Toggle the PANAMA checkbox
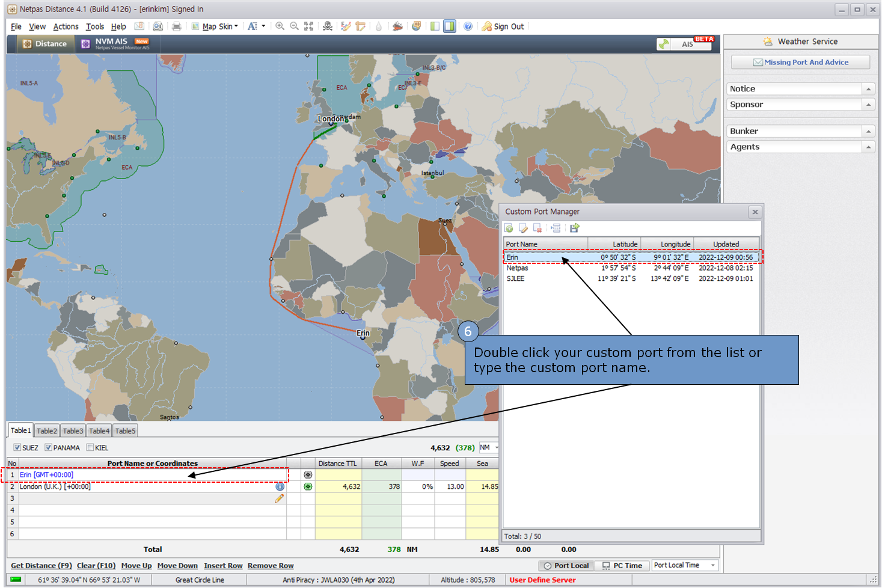882x588 pixels. click(x=48, y=447)
